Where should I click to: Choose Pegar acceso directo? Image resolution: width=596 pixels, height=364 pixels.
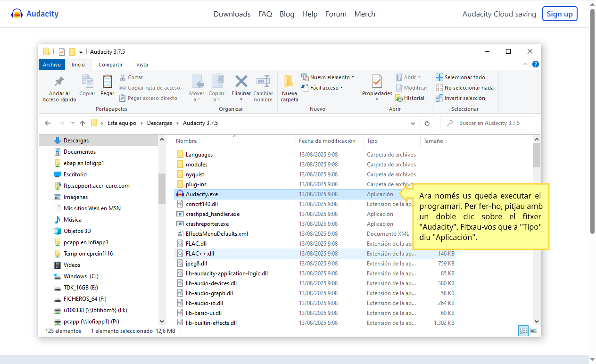pos(148,98)
